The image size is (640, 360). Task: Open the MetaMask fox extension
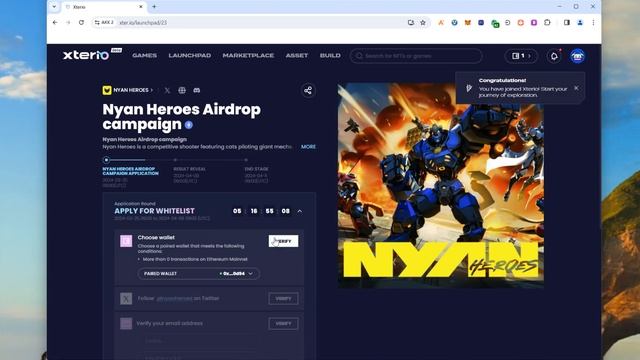(x=468, y=23)
